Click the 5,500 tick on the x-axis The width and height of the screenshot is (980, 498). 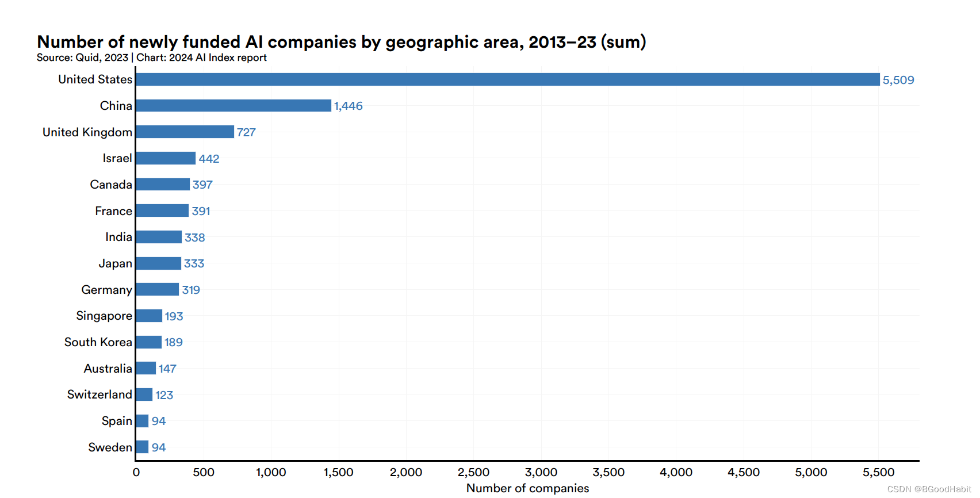pyautogui.click(x=879, y=472)
